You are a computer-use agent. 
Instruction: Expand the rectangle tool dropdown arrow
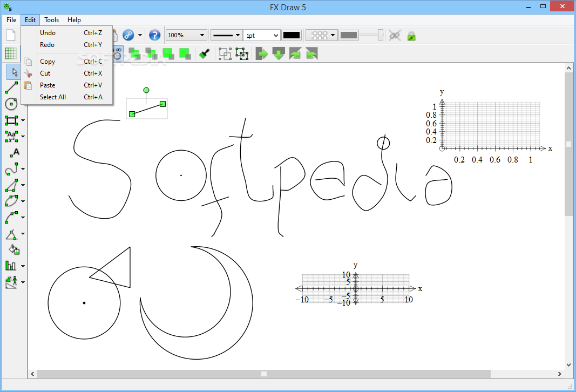click(x=23, y=120)
